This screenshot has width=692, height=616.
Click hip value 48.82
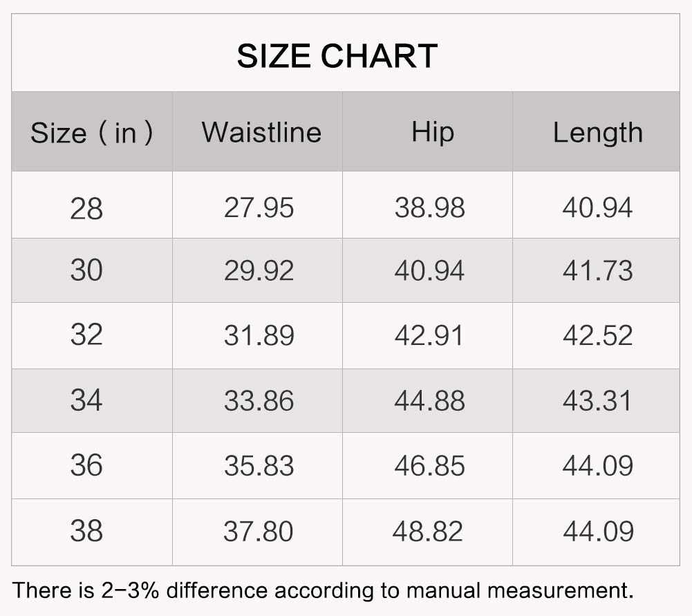[428, 531]
